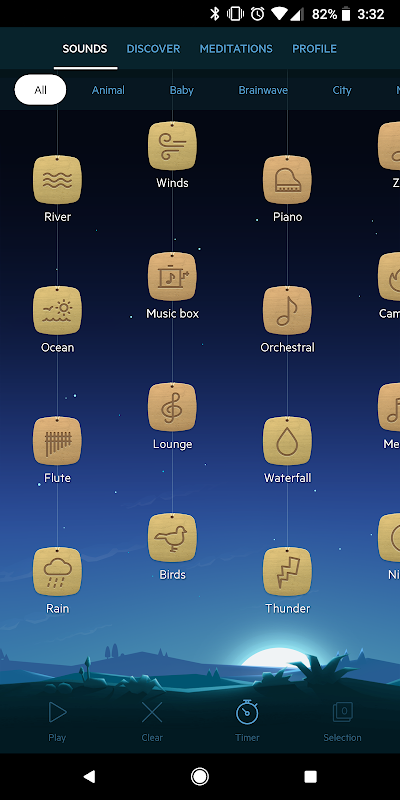This screenshot has height=800, width=400.
Task: Select the Thunder lightning icon
Action: pyautogui.click(x=287, y=571)
